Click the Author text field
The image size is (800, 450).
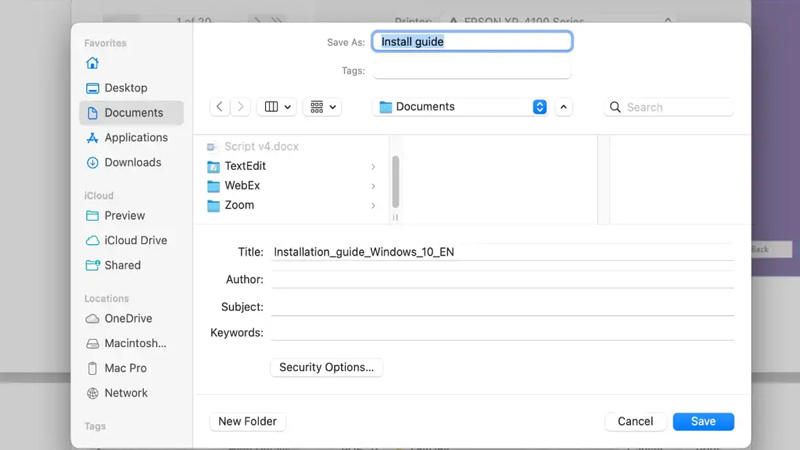(502, 280)
